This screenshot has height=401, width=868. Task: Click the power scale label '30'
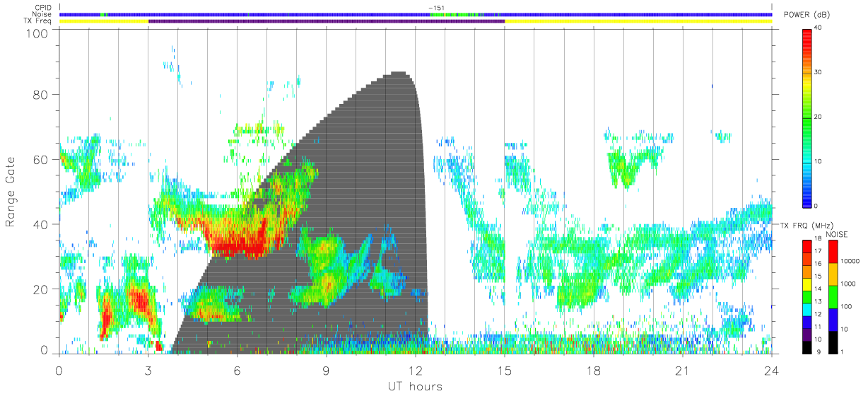819,73
